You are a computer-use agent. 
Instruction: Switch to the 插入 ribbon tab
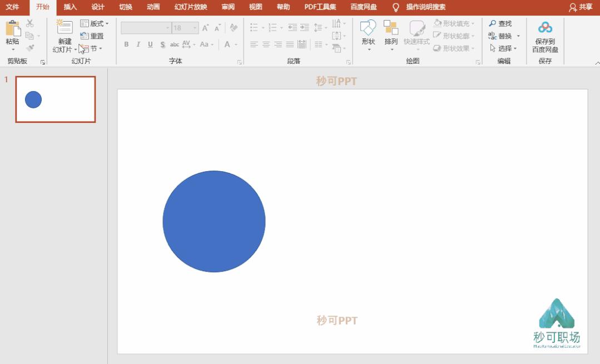click(x=71, y=7)
